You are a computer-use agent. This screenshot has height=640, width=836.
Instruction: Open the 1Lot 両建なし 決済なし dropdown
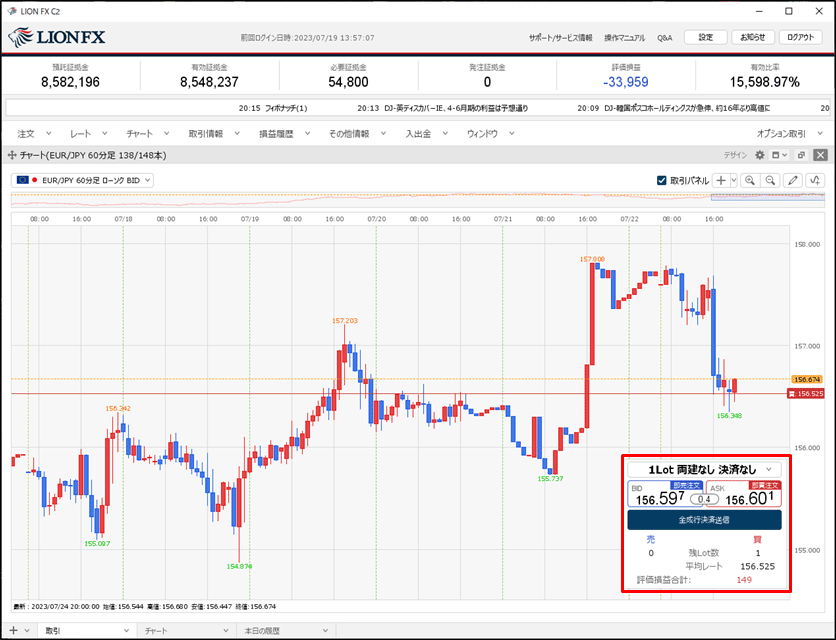704,469
